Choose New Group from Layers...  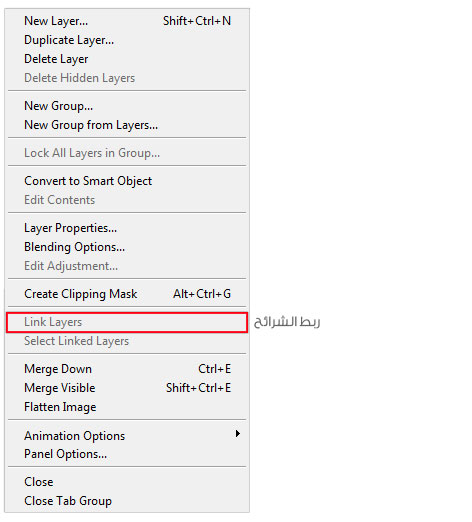click(x=127, y=125)
